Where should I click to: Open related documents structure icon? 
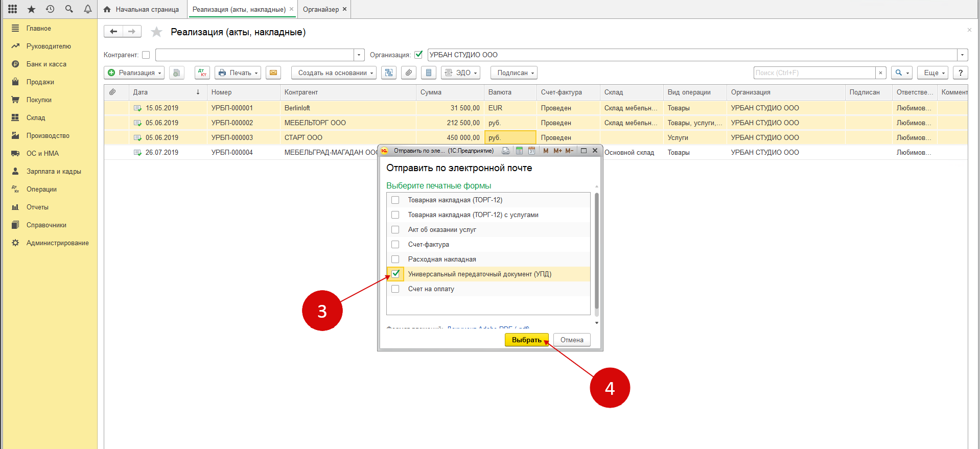(389, 73)
